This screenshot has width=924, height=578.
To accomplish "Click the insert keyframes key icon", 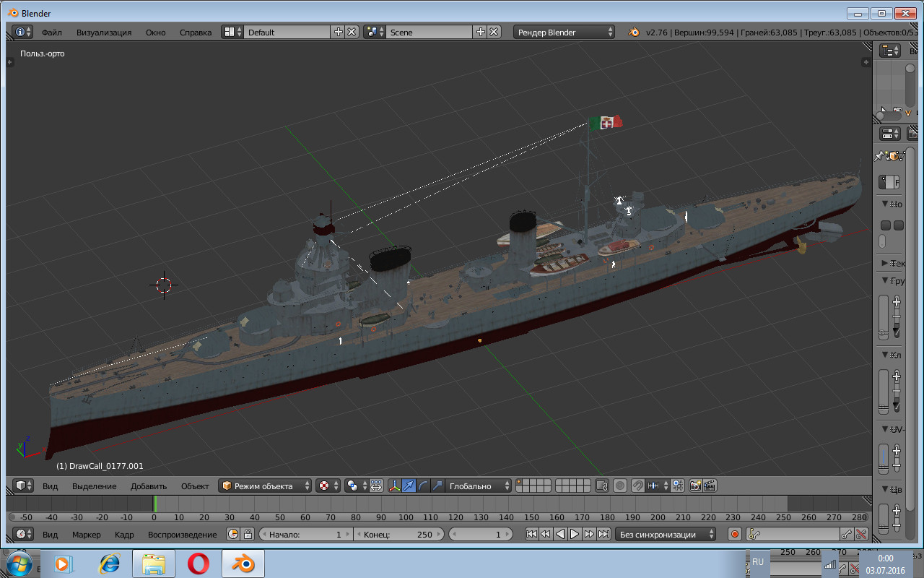I will (847, 535).
